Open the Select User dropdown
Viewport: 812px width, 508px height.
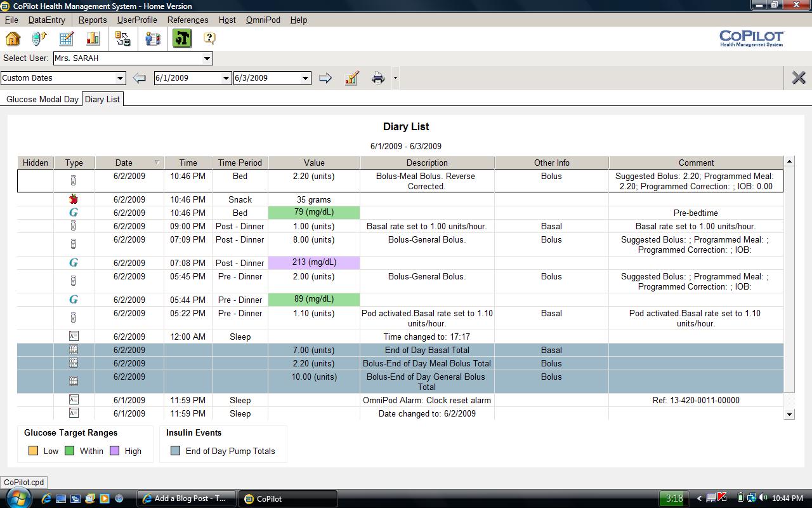pyautogui.click(x=207, y=58)
